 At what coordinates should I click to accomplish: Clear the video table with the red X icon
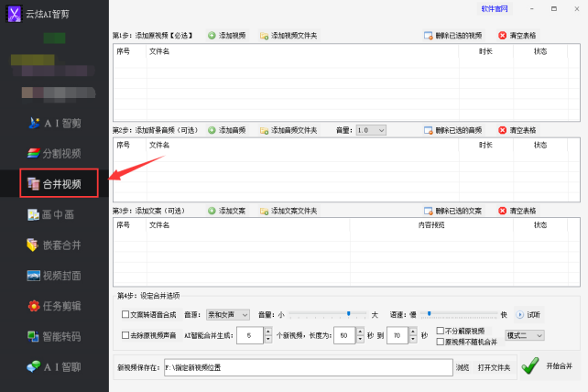[503, 36]
